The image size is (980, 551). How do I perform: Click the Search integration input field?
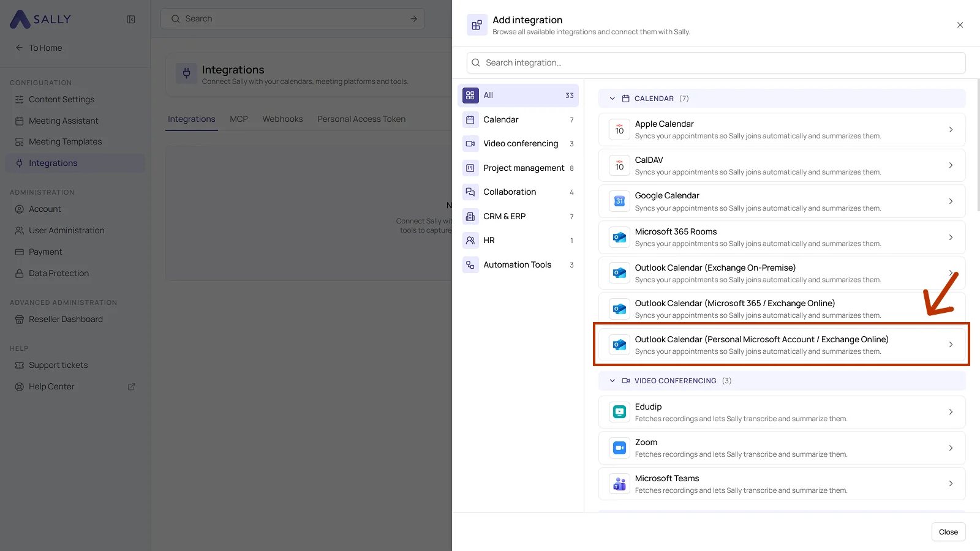(716, 62)
